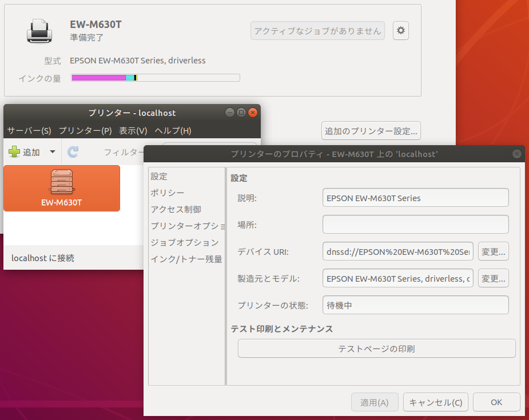
Task: Confirm properties by clicking OK
Action: point(496,402)
